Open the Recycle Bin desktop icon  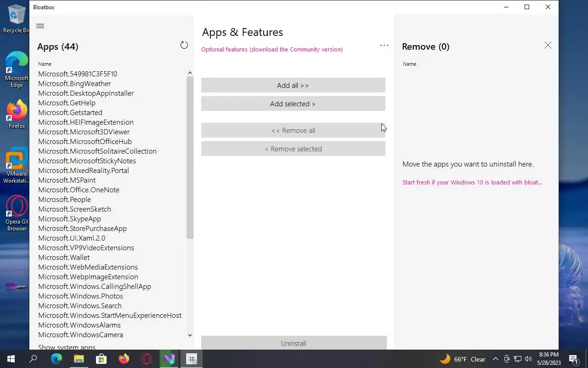pos(17,18)
